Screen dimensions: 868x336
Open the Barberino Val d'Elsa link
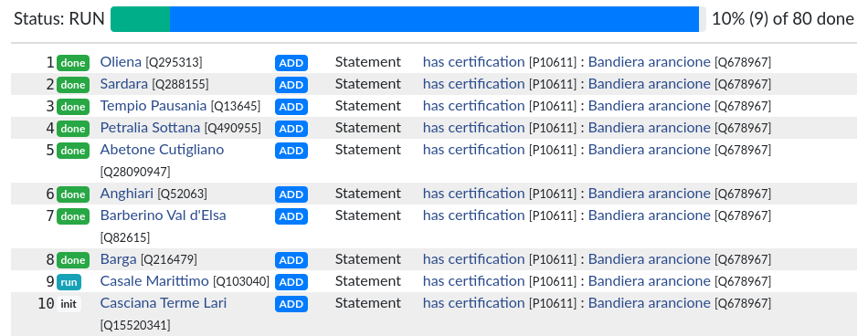point(164,215)
